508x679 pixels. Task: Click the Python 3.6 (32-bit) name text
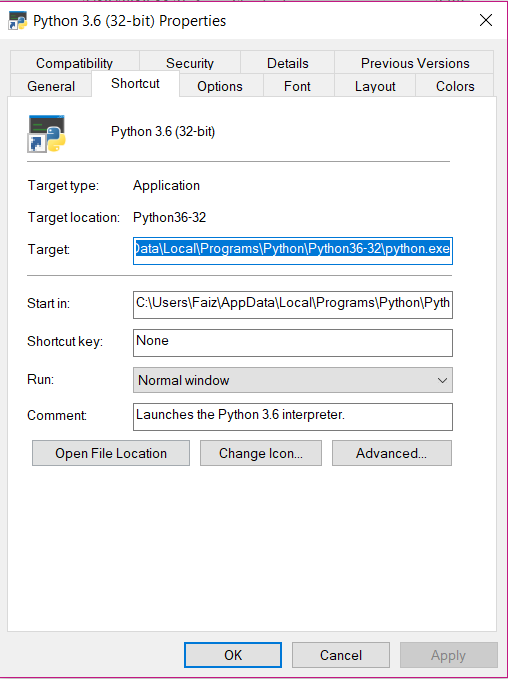tap(163, 132)
